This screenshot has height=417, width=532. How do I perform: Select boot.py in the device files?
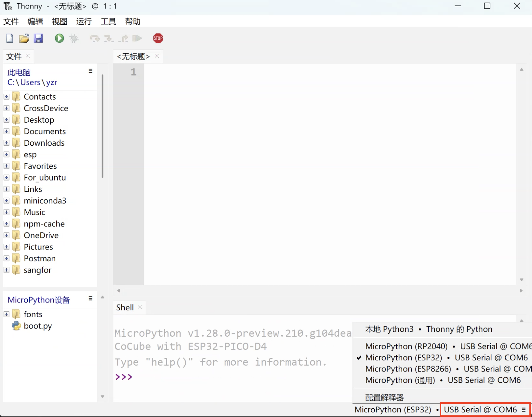click(x=38, y=326)
